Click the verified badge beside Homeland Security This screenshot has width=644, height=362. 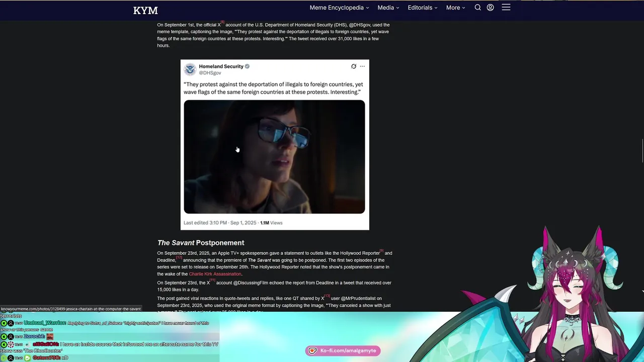pyautogui.click(x=247, y=66)
